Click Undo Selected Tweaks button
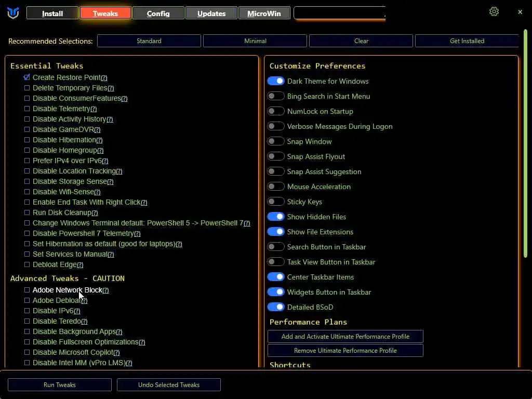532x399 pixels. (169, 385)
